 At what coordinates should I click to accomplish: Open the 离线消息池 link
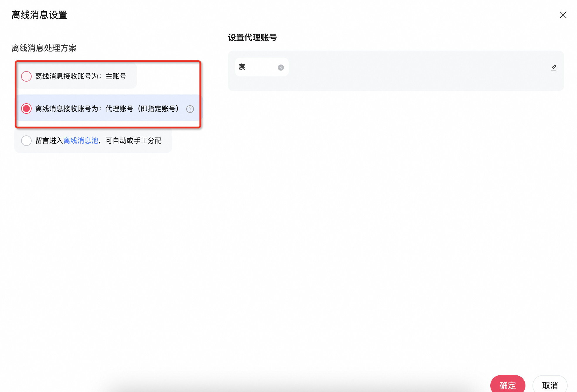[x=81, y=141]
